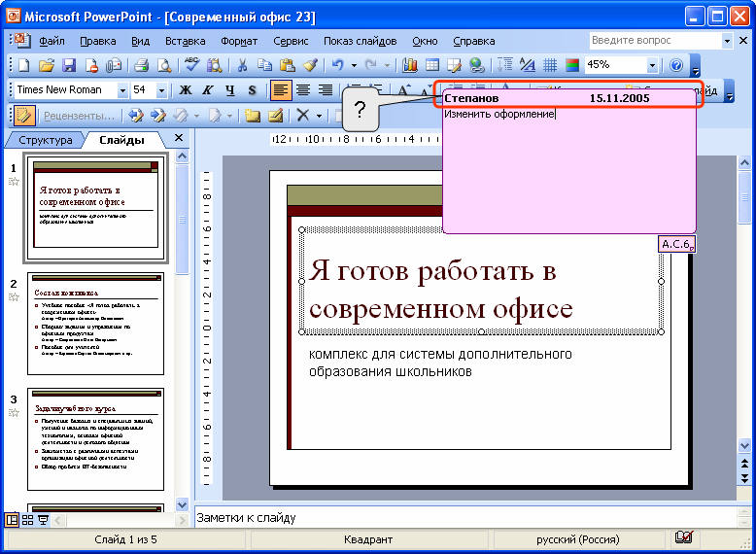The image size is (756, 554).
Task: Open the Research reference tool
Action: (x=214, y=65)
